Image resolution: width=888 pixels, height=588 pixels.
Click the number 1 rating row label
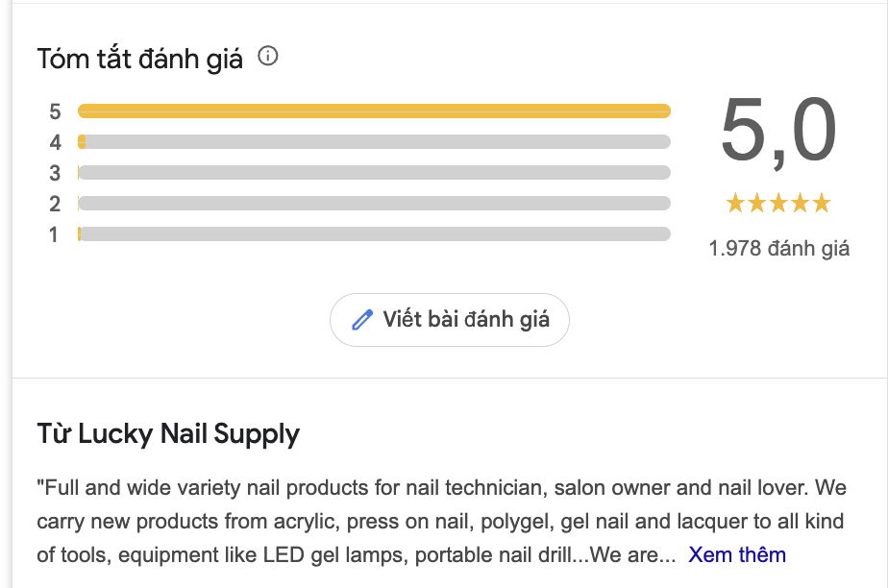click(55, 234)
